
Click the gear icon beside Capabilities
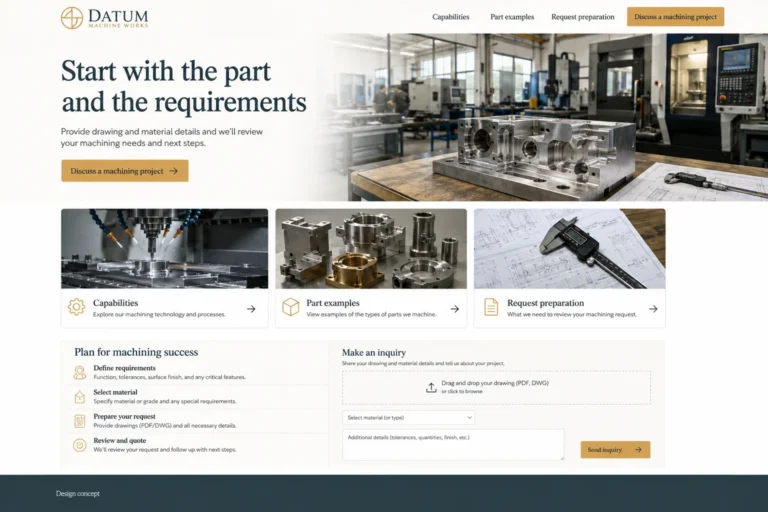[76, 307]
